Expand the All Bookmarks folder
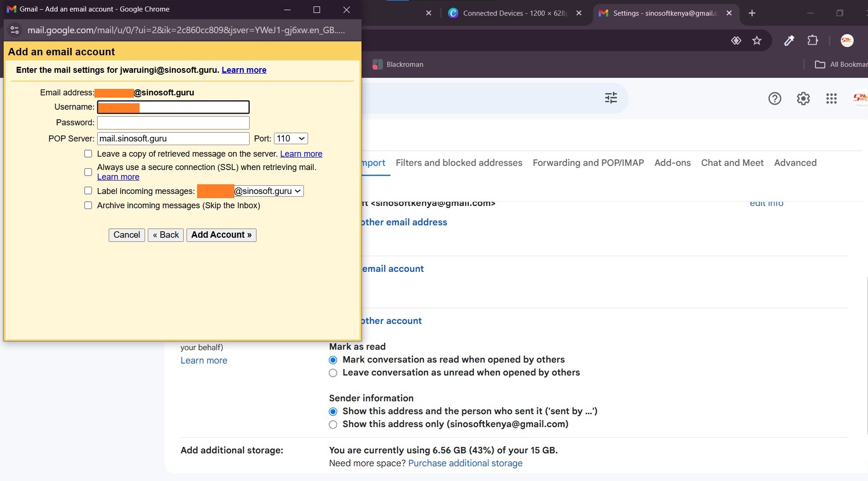 [840, 64]
